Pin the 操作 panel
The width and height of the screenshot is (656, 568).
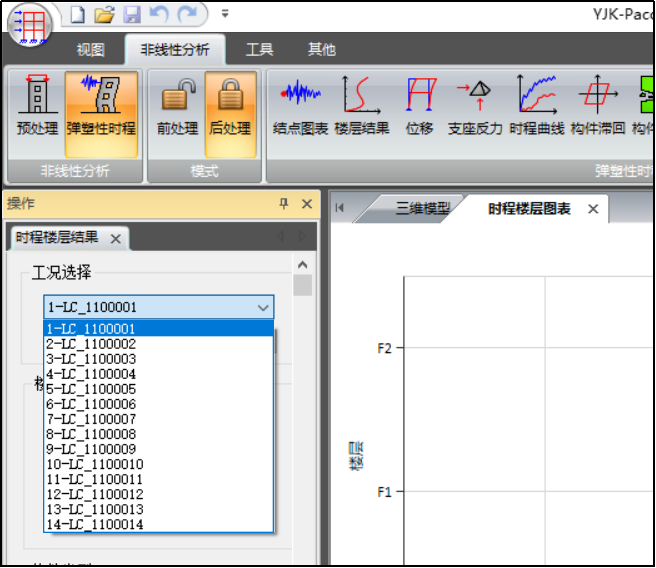click(284, 204)
